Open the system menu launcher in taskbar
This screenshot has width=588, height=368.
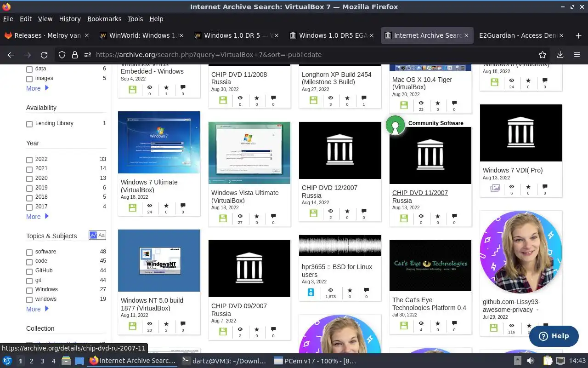tap(7, 361)
